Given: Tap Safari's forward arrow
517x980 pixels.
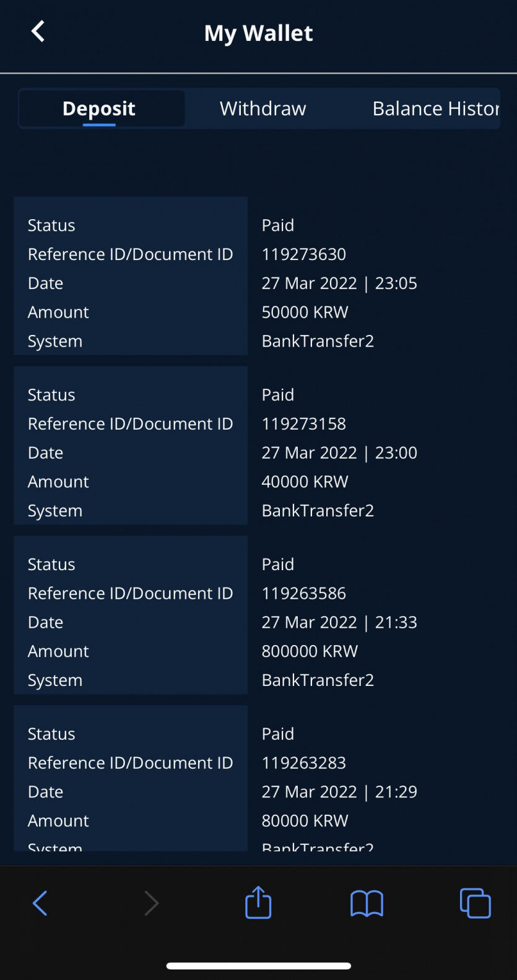Looking at the screenshot, I should point(151,903).
